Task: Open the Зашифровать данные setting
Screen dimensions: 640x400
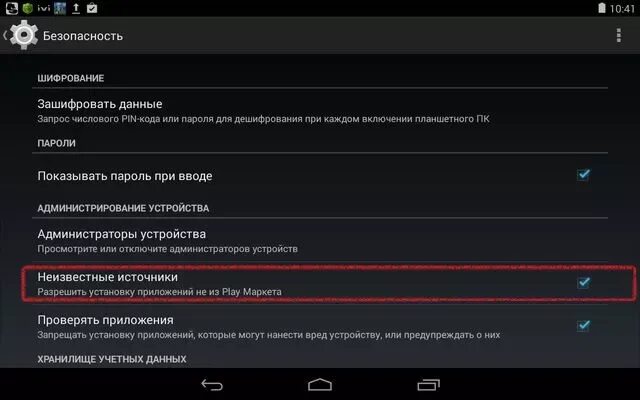Action: point(320,111)
